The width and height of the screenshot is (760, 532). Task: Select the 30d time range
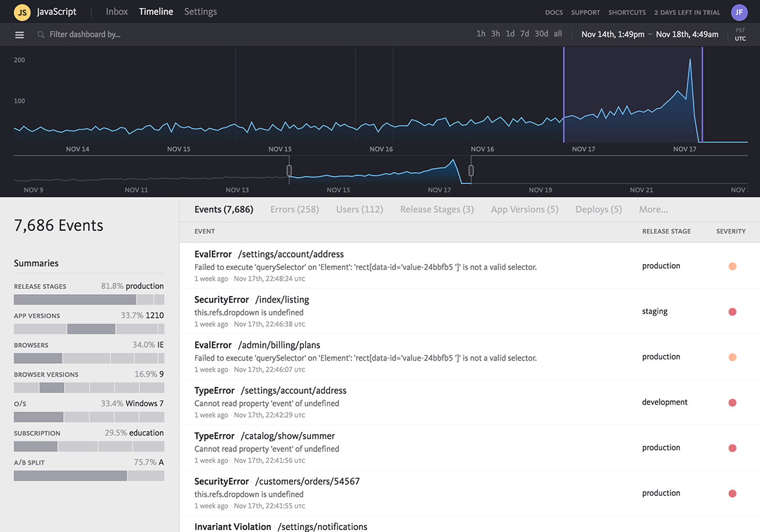[x=541, y=34]
